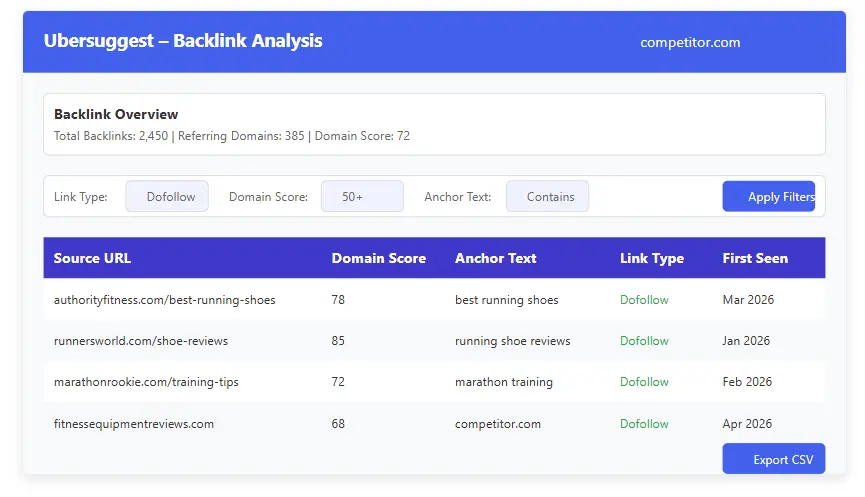Open the Anchor Text Contains dropdown
The width and height of the screenshot is (865, 497).
pyautogui.click(x=547, y=196)
